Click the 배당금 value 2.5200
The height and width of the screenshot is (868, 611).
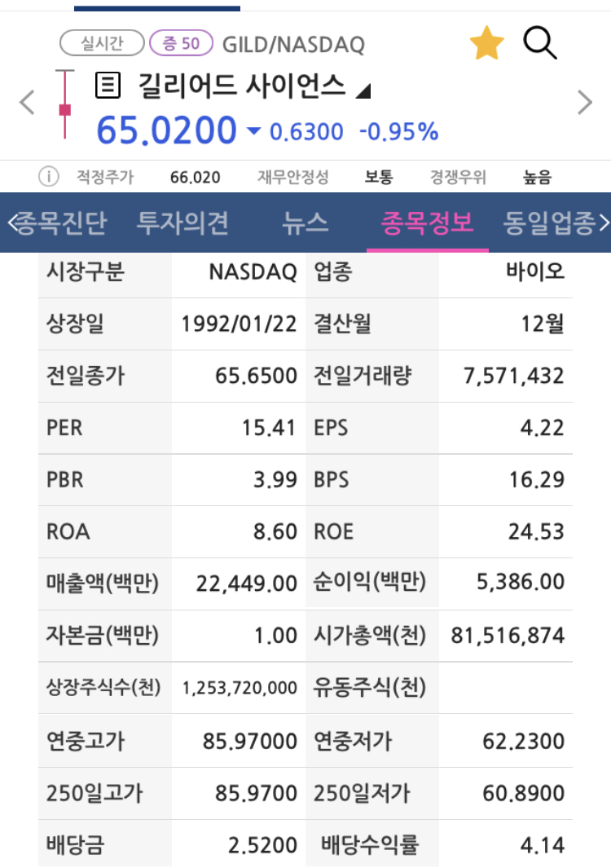pyautogui.click(x=262, y=845)
